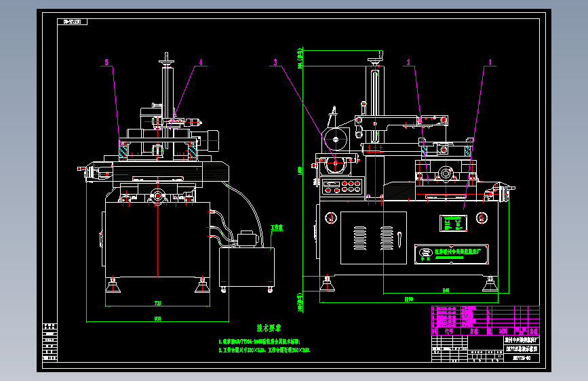Select the cabinet door handle in front view

pos(399,240)
